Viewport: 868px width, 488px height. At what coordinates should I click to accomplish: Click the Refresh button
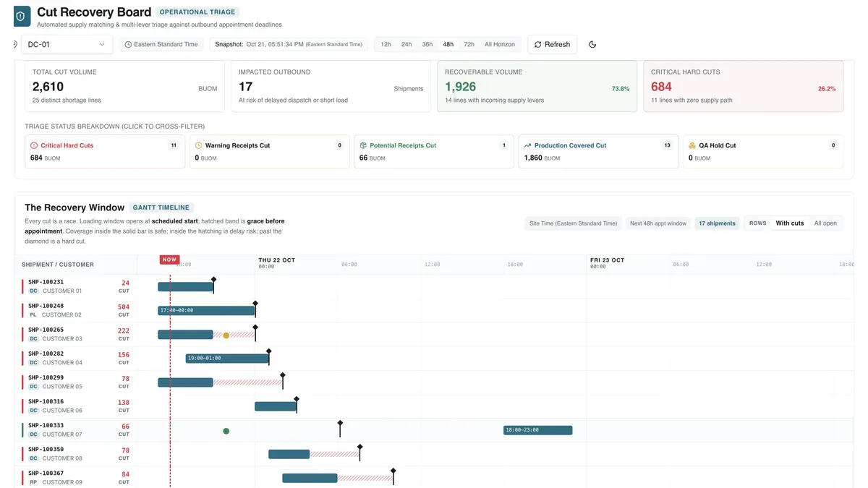tap(552, 44)
